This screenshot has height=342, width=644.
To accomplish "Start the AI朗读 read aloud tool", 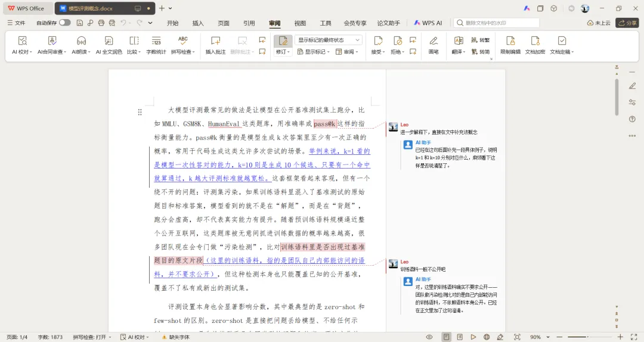I will pos(81,45).
